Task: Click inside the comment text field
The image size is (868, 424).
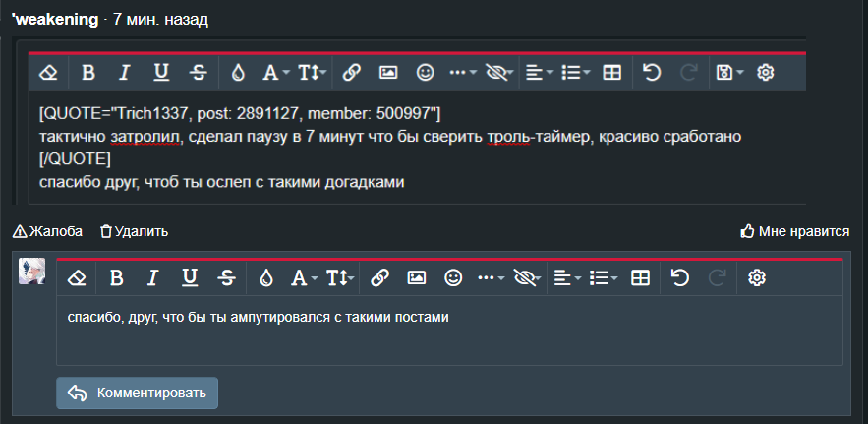Action: point(449,331)
